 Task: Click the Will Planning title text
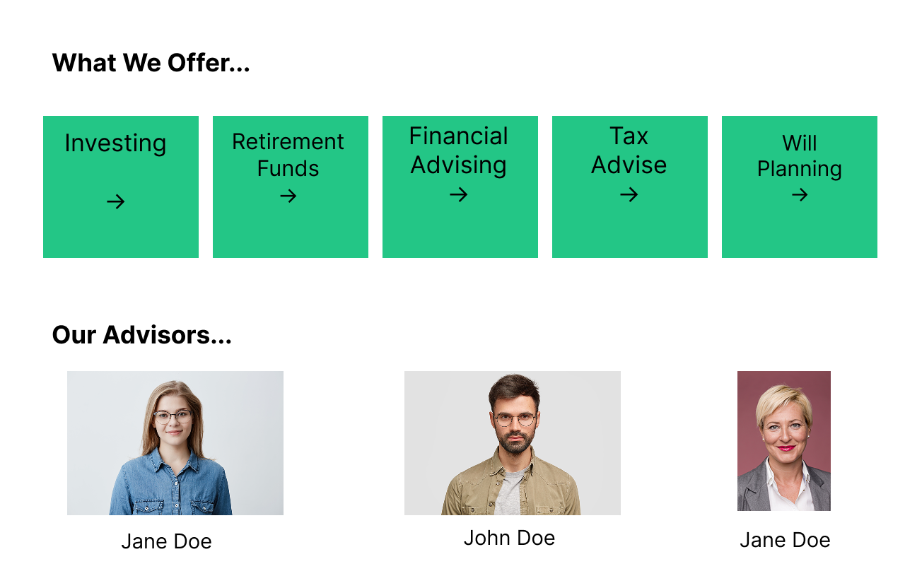tap(800, 155)
